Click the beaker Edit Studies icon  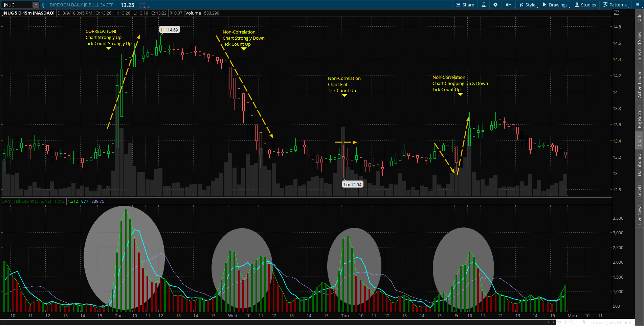pos(484,5)
